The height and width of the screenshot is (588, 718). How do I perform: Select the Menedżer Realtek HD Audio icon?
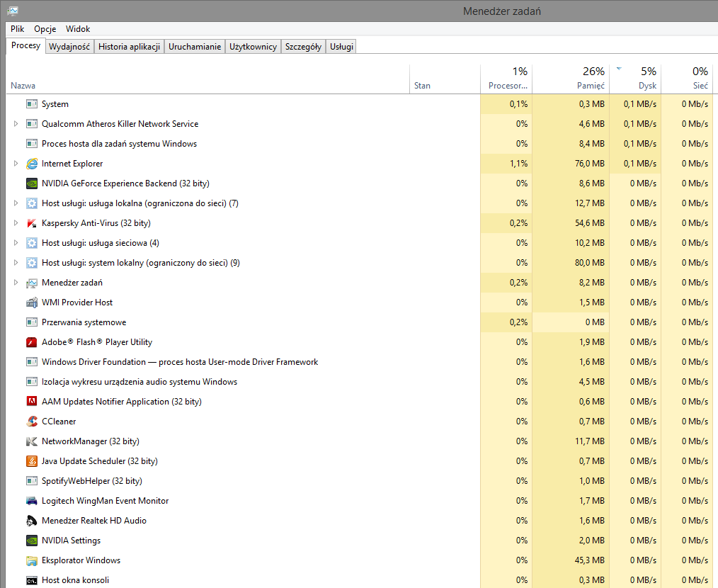tap(32, 521)
